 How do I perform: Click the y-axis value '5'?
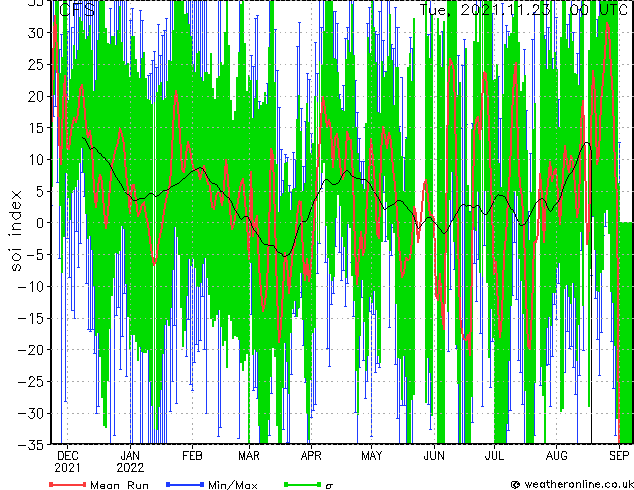39,191
